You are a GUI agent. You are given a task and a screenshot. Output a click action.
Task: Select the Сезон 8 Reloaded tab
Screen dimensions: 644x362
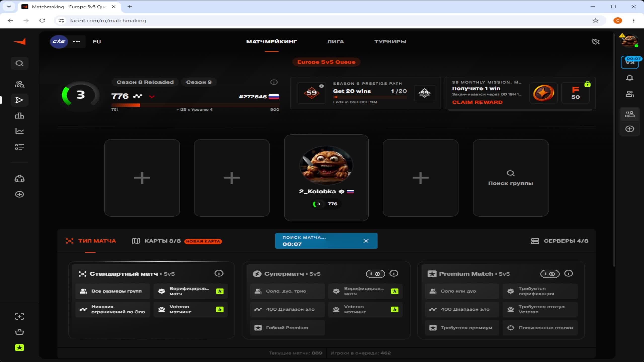click(145, 82)
